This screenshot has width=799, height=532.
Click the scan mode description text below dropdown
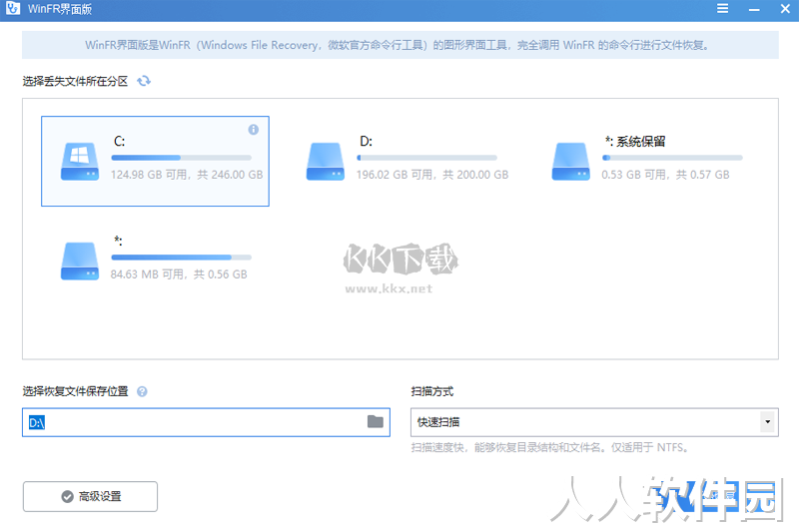click(550, 447)
